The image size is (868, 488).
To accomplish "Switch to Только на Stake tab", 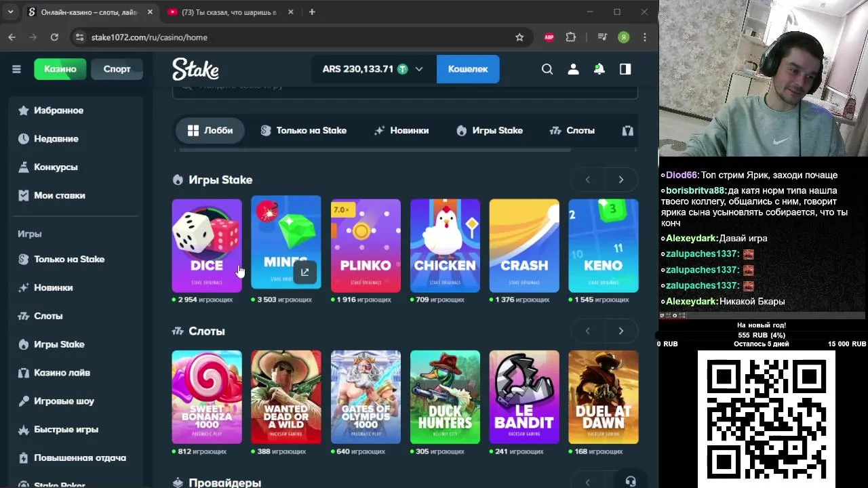I will point(303,131).
